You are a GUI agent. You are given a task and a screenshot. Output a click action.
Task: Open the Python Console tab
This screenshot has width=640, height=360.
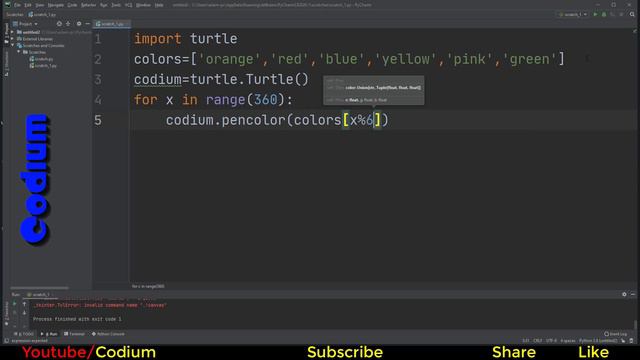point(108,334)
